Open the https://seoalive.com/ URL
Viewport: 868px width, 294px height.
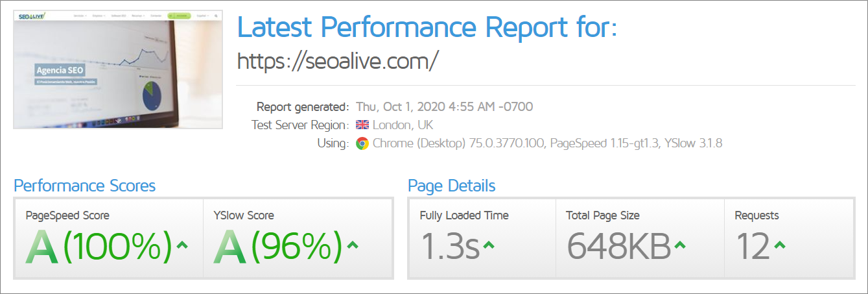338,61
